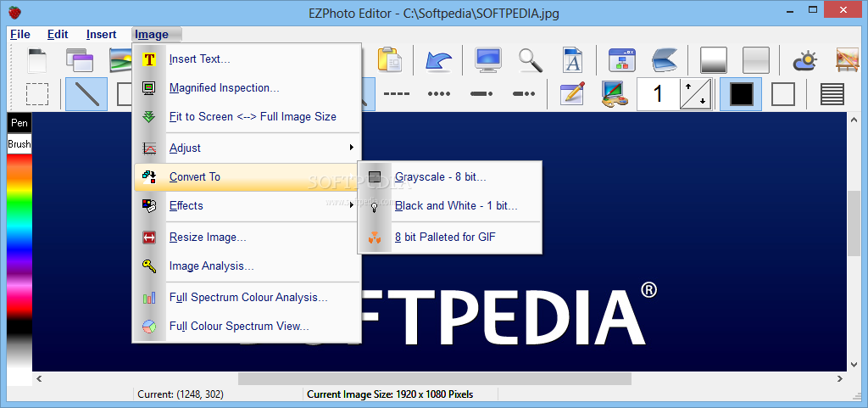Click the text document 'A' icon

572,59
